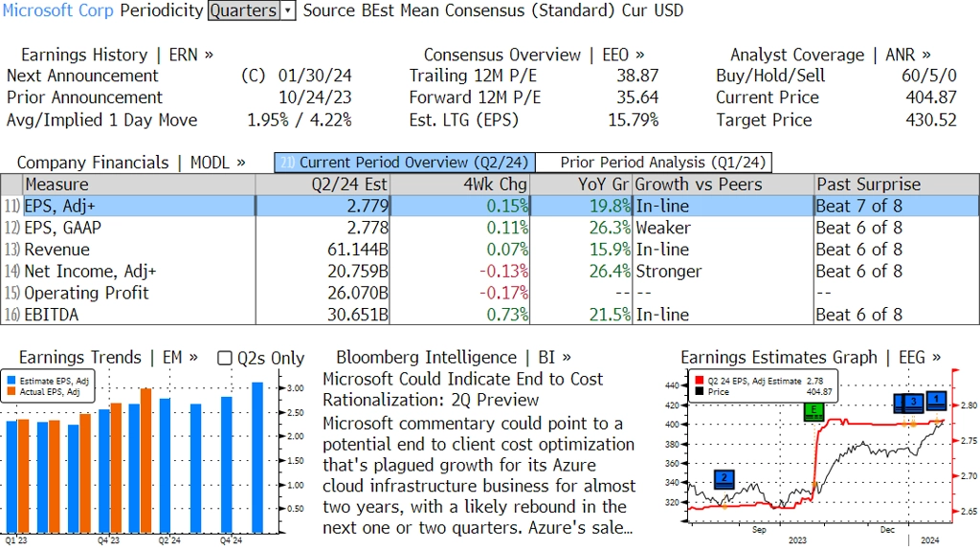The image size is (980, 548).
Task: Click the black Price legend swatch
Action: [x=700, y=392]
